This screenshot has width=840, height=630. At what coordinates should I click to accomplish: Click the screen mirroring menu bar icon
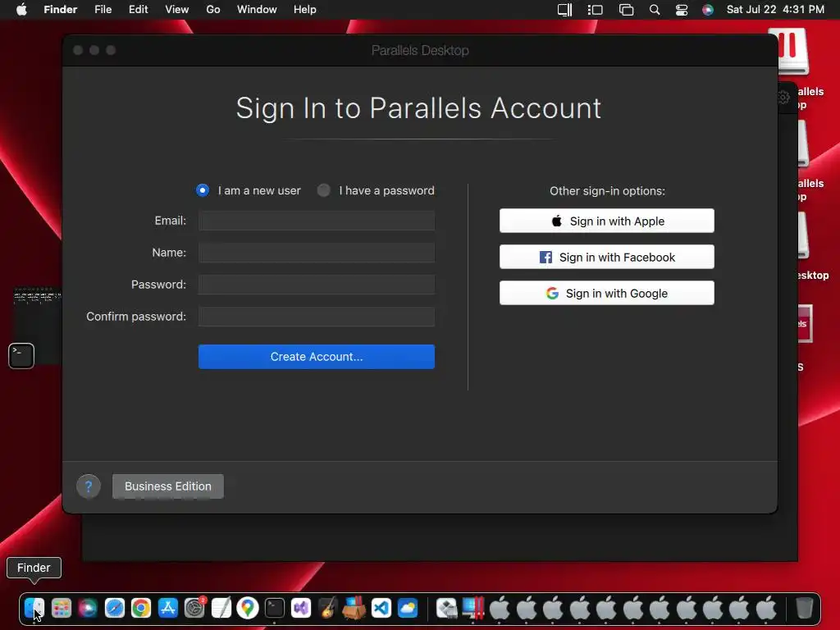[x=626, y=10]
